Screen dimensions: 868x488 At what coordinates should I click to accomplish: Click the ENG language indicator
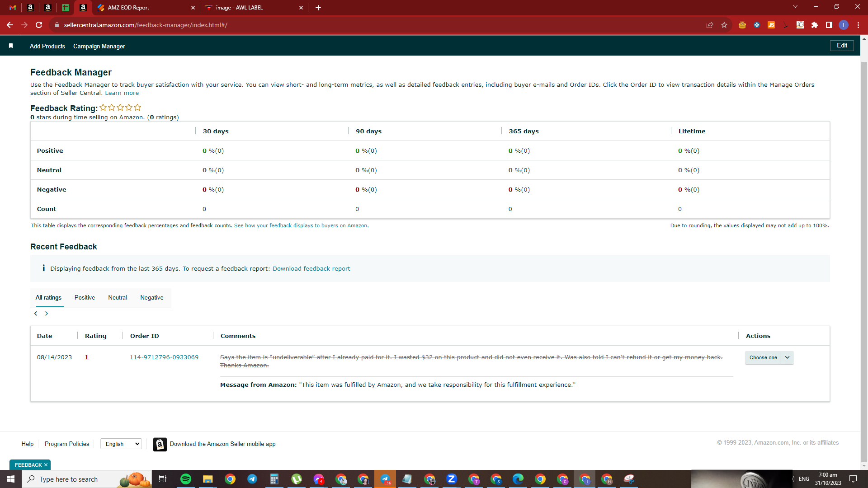click(x=804, y=479)
